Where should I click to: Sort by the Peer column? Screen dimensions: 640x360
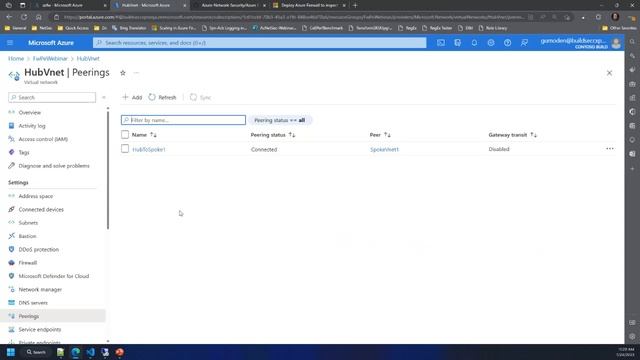(x=380, y=135)
